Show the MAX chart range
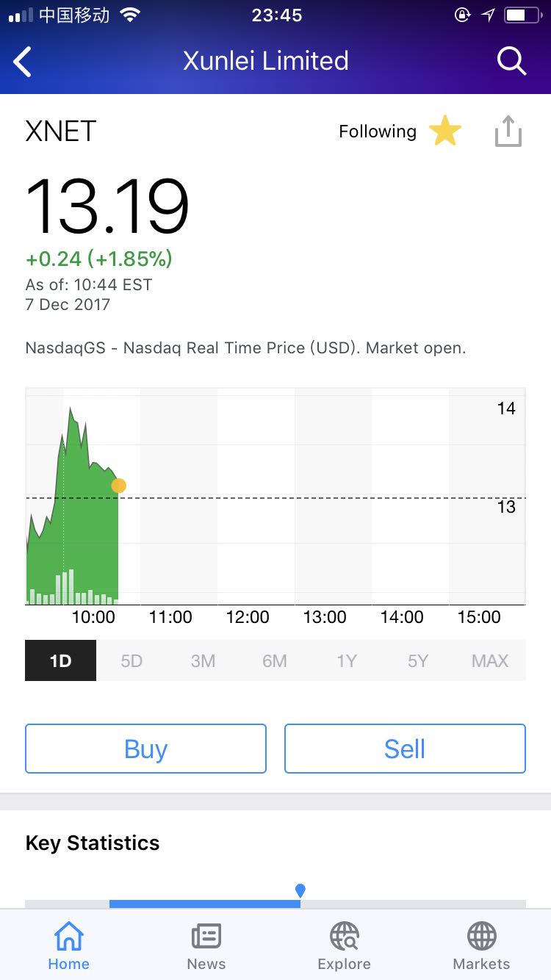The image size is (551, 980). pyautogui.click(x=490, y=660)
